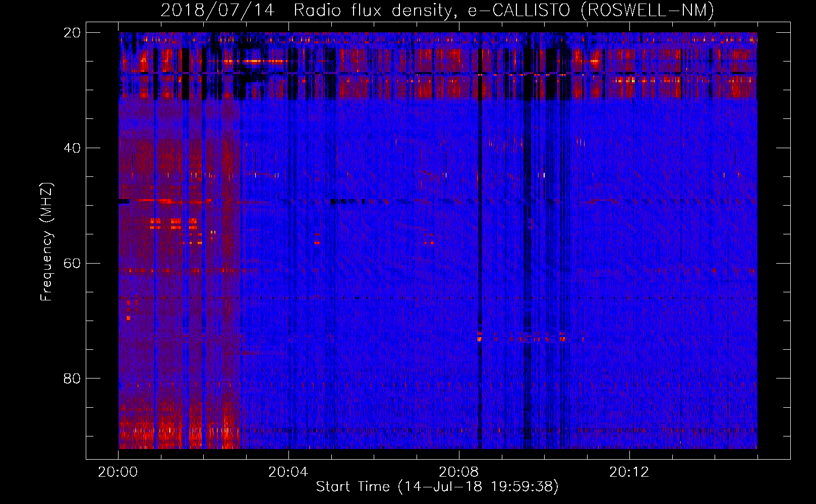Click the time tick label '20:00'

118,472
